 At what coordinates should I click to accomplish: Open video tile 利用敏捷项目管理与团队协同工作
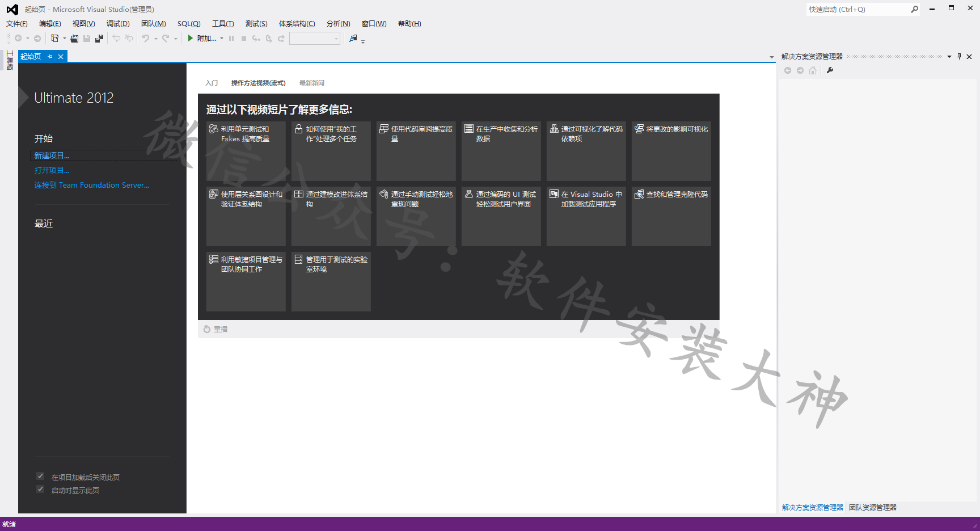(x=246, y=281)
